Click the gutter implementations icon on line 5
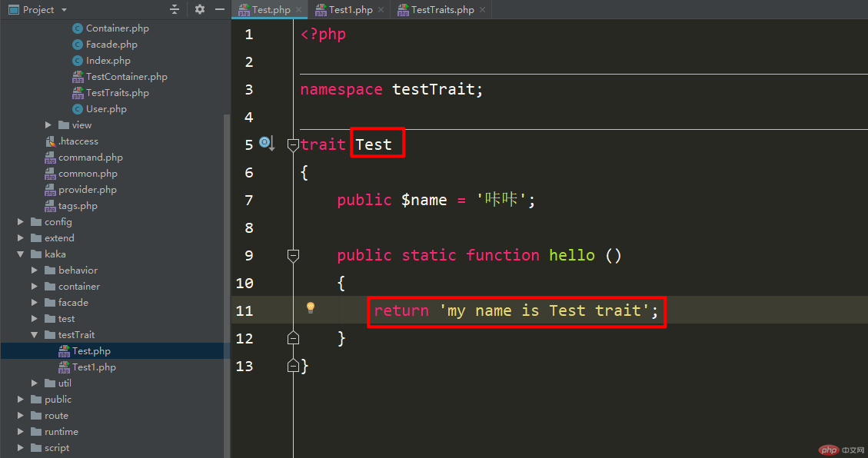Screen dimensions: 868x458 tap(267, 143)
